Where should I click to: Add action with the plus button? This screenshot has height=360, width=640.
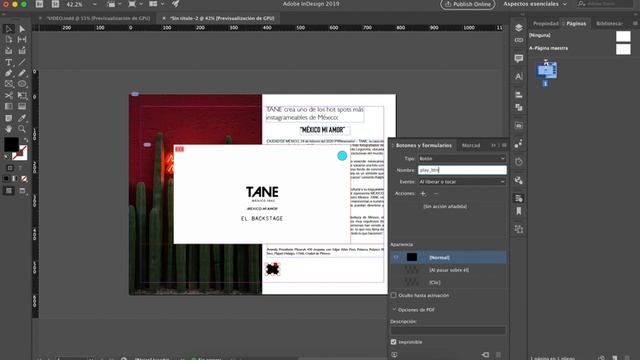click(423, 193)
